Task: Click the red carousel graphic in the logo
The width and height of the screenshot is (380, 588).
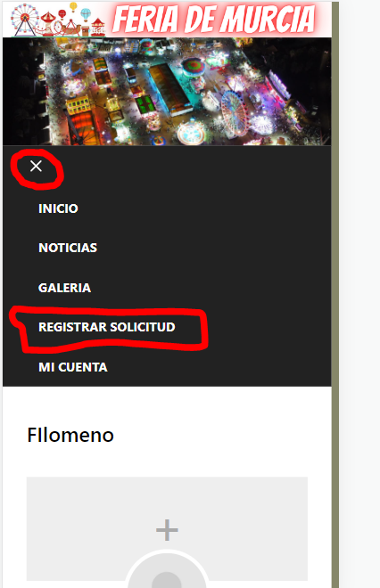Action: (x=48, y=24)
